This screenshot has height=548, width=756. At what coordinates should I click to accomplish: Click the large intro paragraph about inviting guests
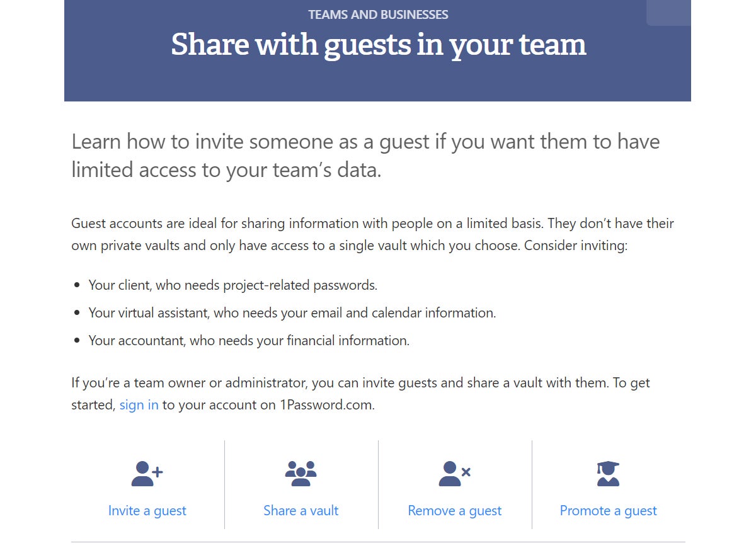pos(365,155)
